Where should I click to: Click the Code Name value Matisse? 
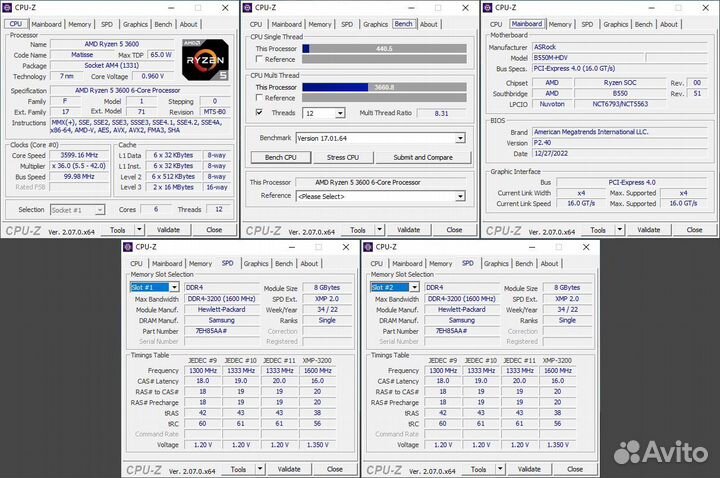[82, 55]
